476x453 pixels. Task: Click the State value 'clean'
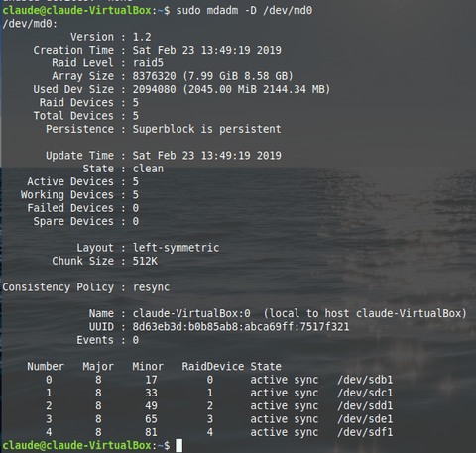[148, 169]
